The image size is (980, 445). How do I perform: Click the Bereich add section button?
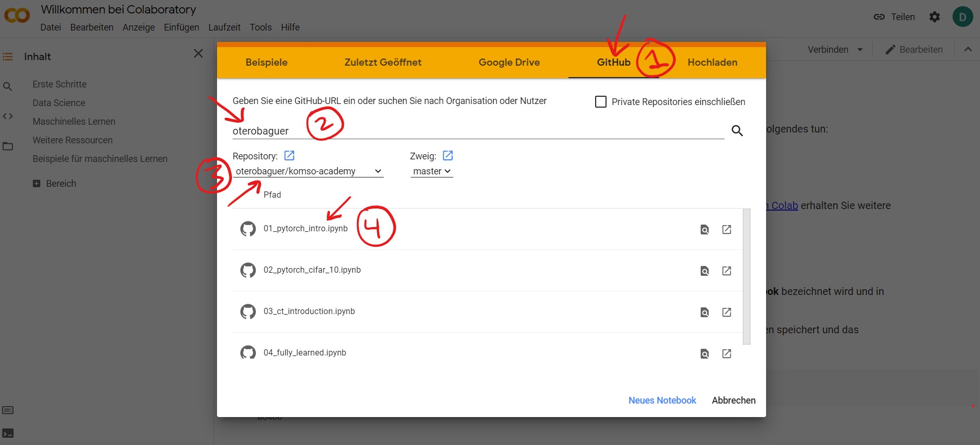point(54,184)
